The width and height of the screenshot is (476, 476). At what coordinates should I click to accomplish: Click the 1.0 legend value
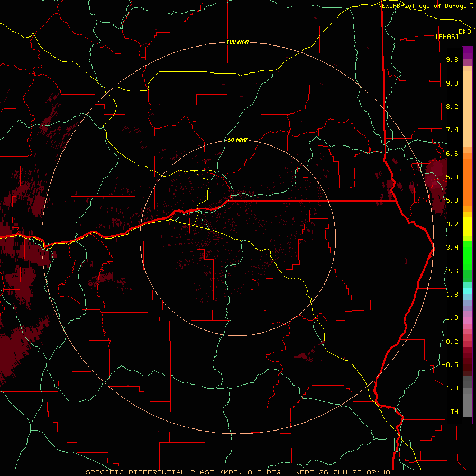[x=452, y=318]
